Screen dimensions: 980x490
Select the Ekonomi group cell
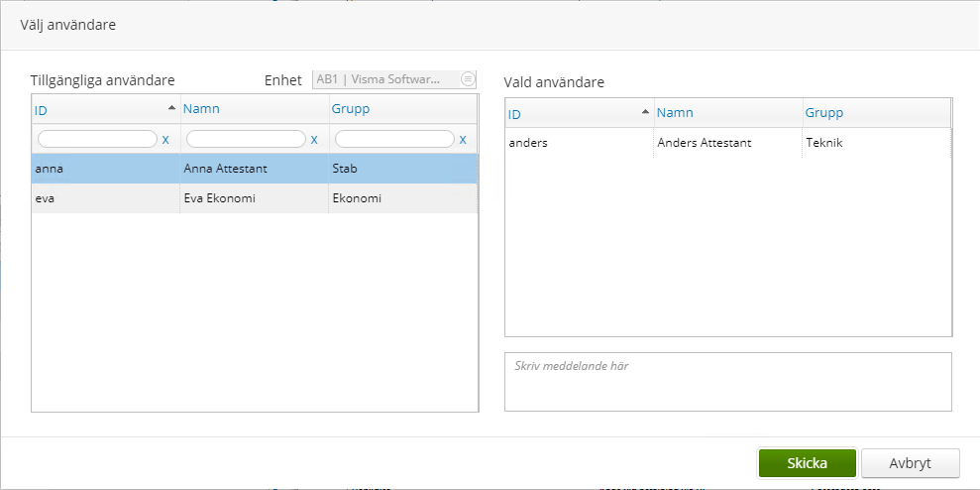point(403,198)
